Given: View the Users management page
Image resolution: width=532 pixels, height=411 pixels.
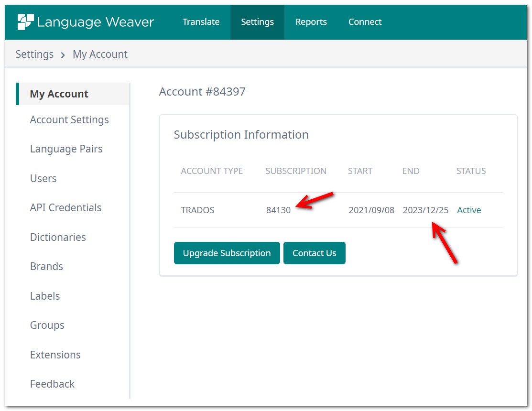Looking at the screenshot, I should pyautogui.click(x=43, y=178).
